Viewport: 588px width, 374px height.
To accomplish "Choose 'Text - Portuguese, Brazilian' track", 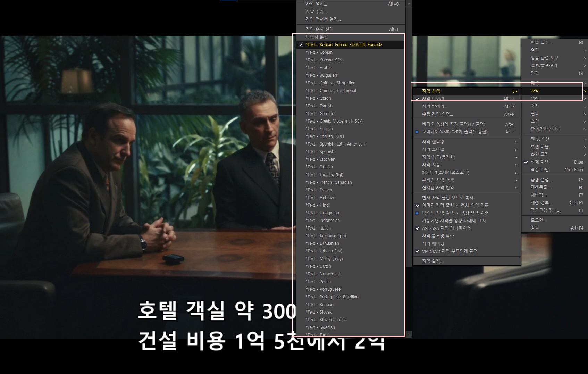I will [x=351, y=297].
